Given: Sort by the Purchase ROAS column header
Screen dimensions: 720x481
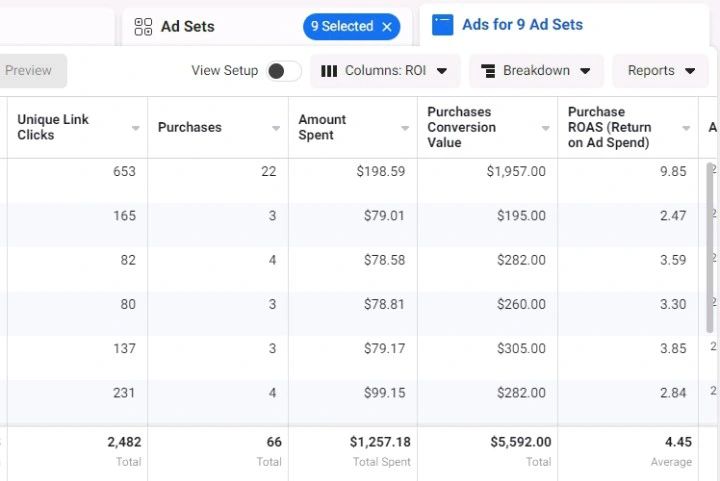Looking at the screenshot, I should (610, 127).
